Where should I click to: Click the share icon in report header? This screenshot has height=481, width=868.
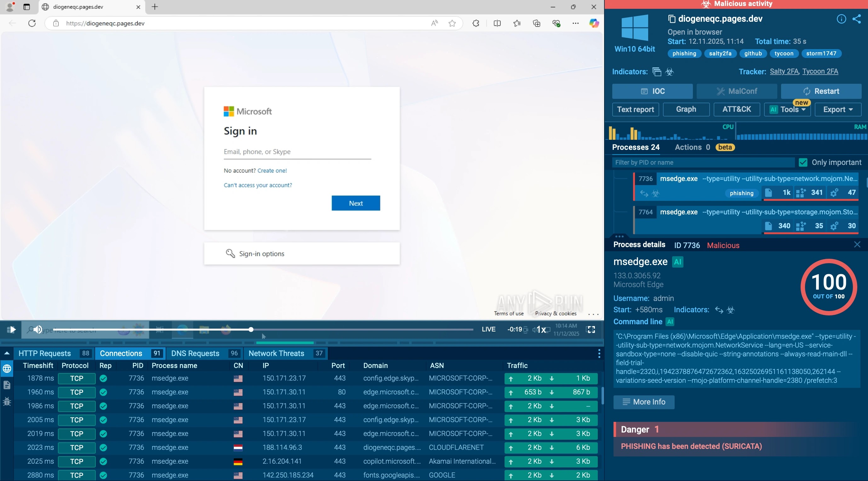tap(857, 19)
